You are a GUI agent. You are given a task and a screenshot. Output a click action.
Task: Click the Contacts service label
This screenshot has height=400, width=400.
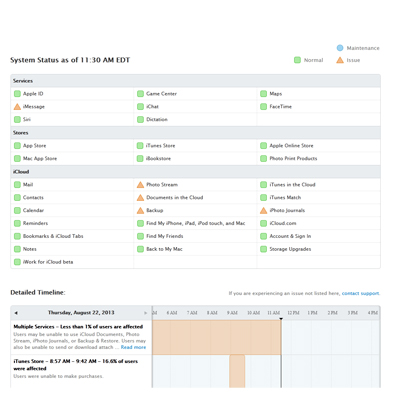(33, 197)
